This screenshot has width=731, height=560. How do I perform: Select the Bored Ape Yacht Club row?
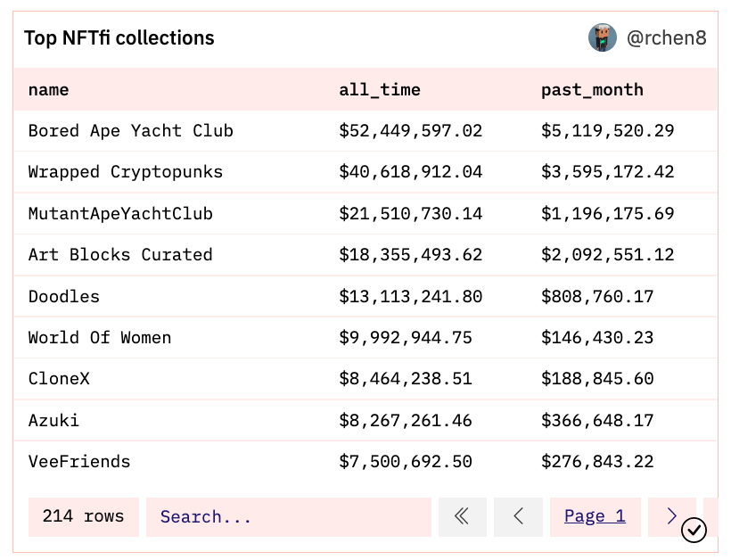pos(130,131)
